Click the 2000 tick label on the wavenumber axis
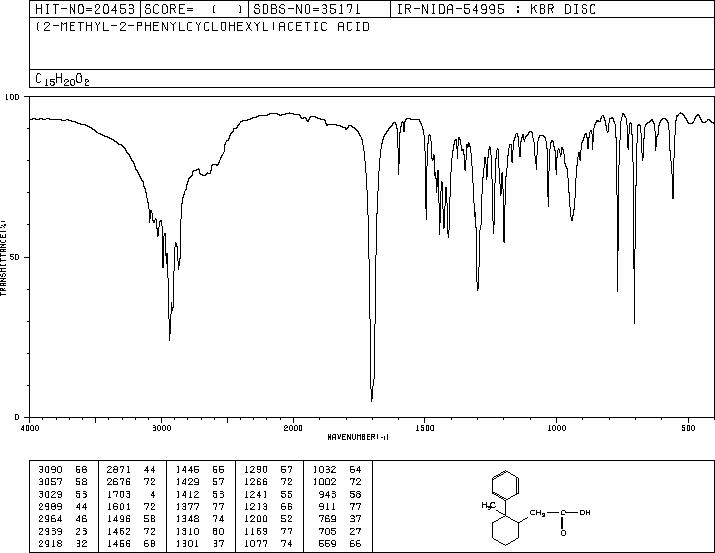 293,428
